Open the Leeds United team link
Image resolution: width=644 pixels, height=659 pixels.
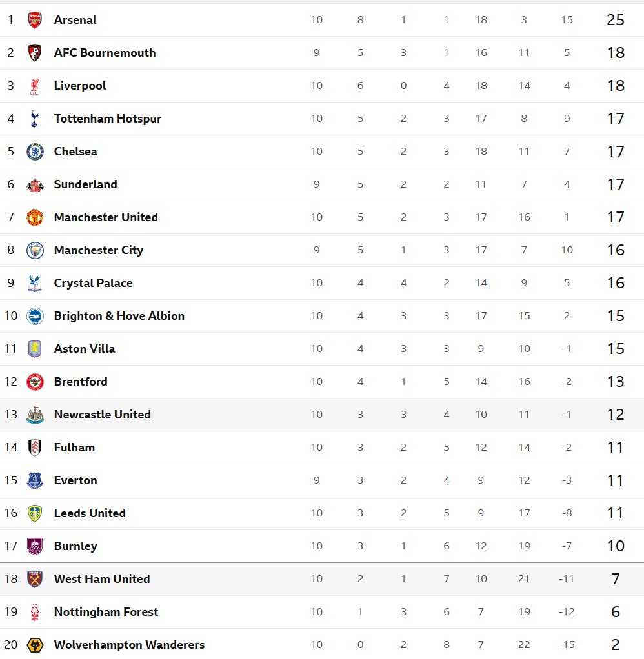90,513
